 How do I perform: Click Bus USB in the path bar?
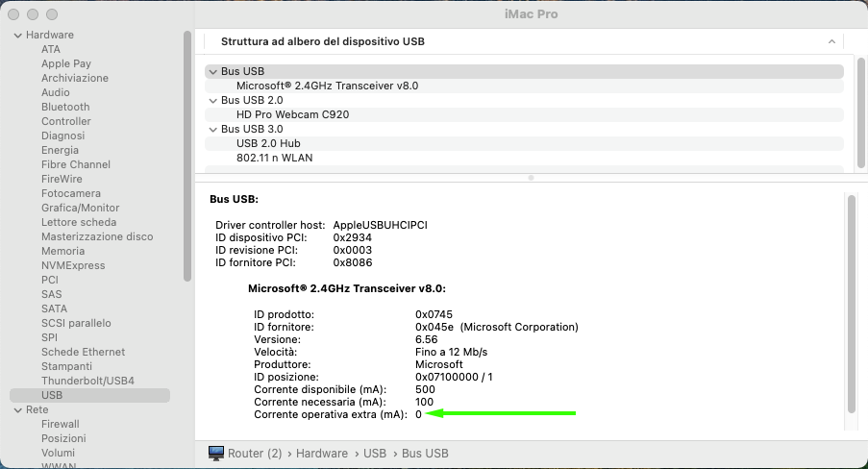pos(425,453)
